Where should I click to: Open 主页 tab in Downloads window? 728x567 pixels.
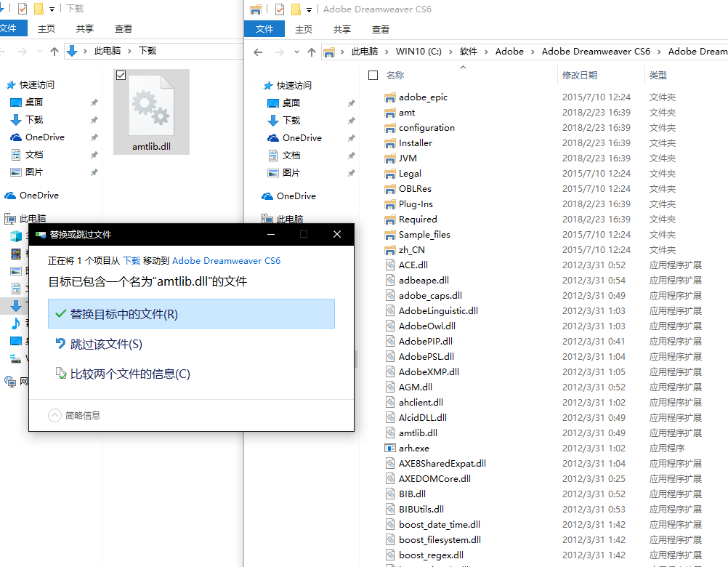[46, 29]
